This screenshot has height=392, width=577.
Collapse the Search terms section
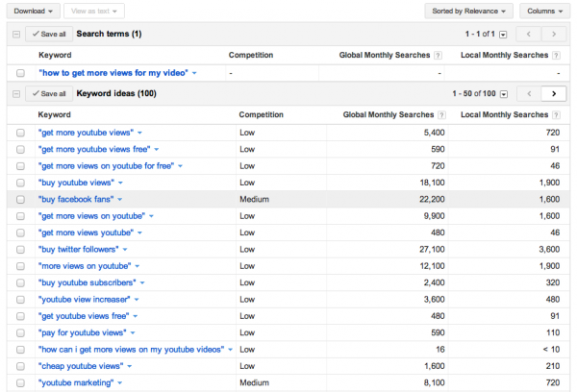(15, 35)
